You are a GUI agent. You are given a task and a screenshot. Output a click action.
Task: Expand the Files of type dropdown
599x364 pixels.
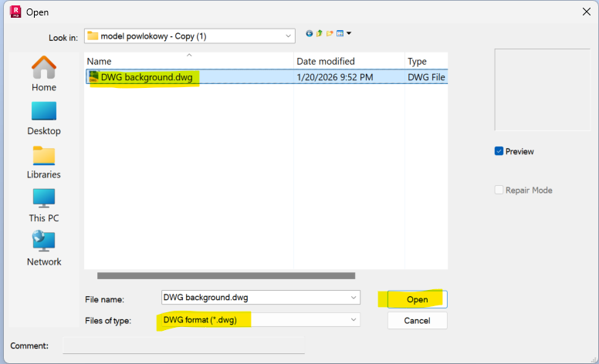[x=354, y=320]
